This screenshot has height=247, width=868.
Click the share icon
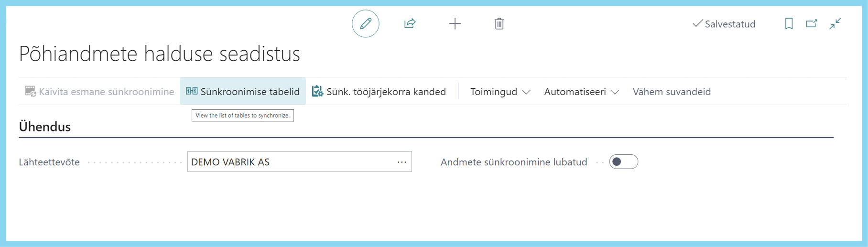click(410, 23)
